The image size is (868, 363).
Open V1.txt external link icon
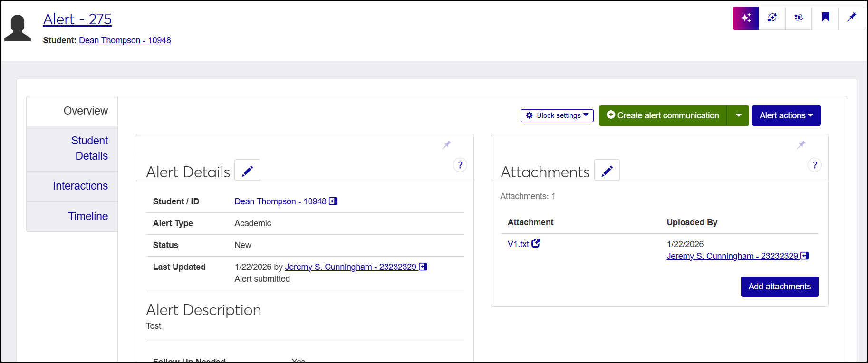tap(536, 243)
